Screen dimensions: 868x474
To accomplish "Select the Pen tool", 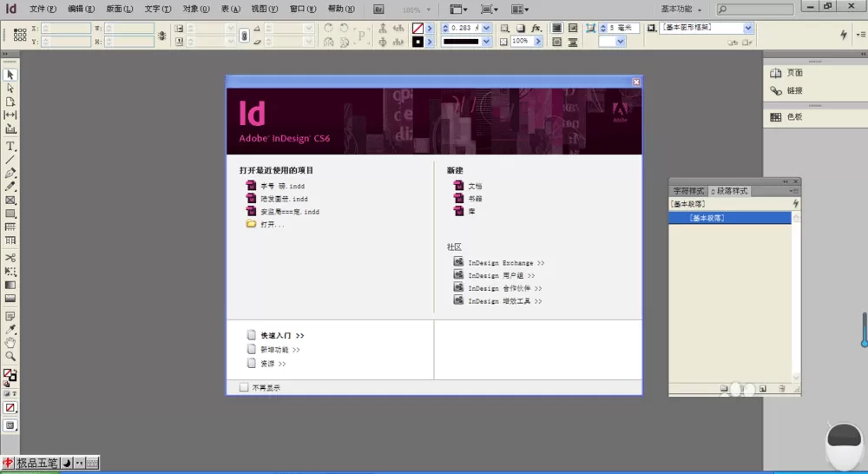I will point(10,174).
